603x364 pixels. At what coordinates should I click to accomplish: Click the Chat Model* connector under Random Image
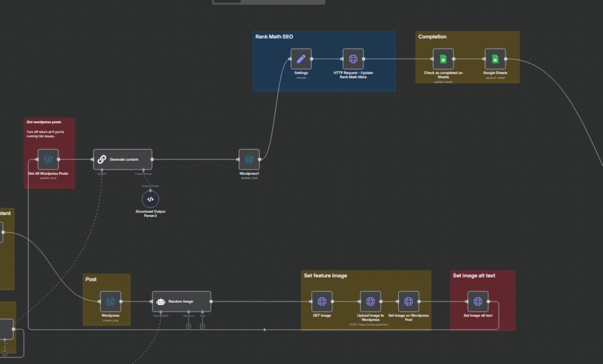pos(161,312)
